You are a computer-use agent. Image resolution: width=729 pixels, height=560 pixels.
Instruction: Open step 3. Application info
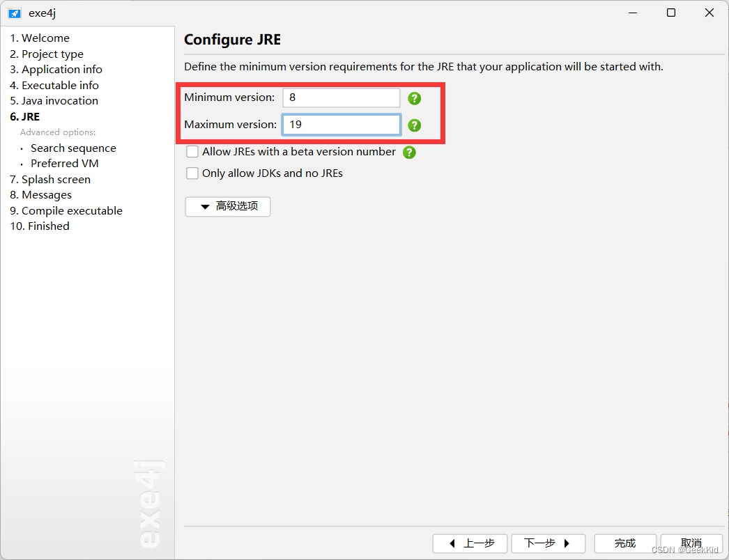[56, 69]
